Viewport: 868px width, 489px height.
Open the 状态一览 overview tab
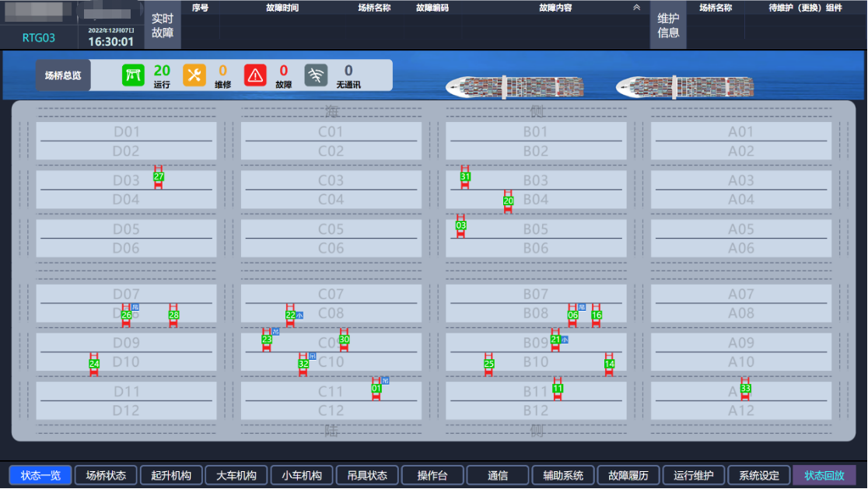(40, 475)
